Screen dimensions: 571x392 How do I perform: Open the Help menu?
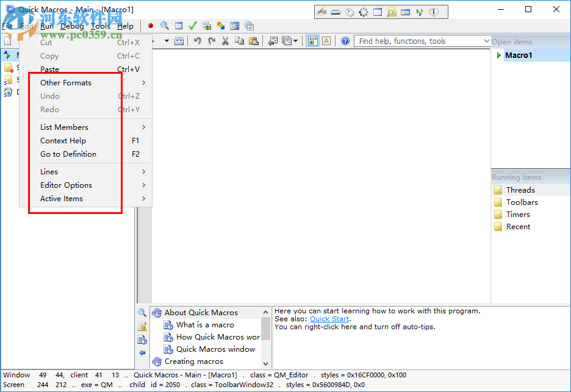[x=125, y=26]
